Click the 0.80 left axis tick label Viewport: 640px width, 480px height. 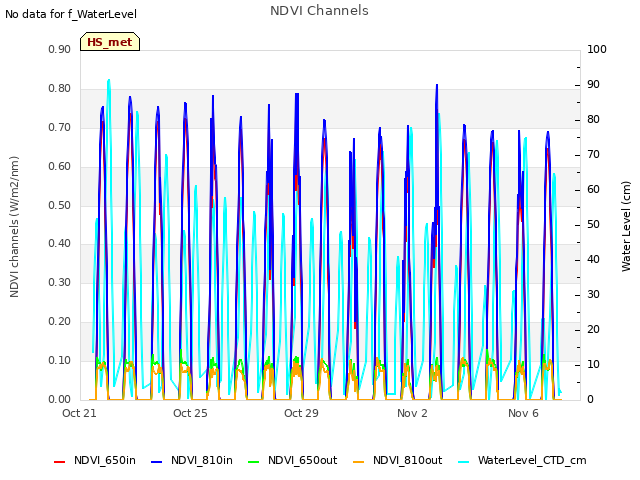(x=60, y=89)
